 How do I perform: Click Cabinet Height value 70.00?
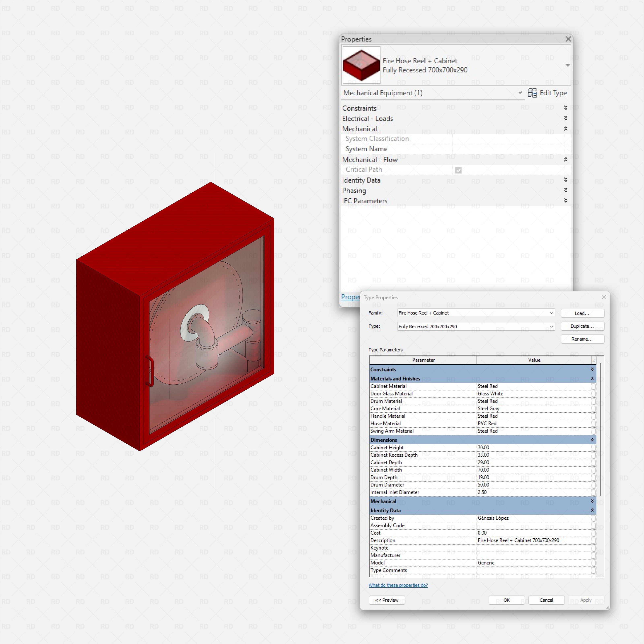tap(534, 447)
